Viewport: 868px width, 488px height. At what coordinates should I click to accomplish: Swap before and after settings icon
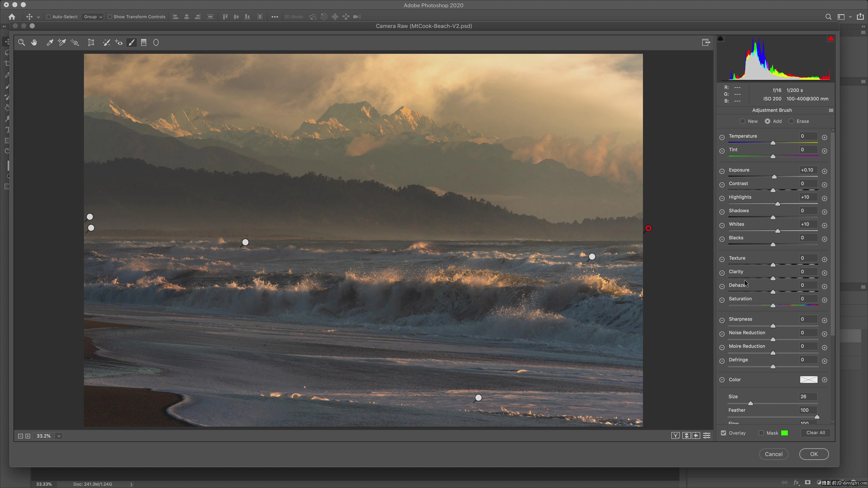(x=686, y=436)
